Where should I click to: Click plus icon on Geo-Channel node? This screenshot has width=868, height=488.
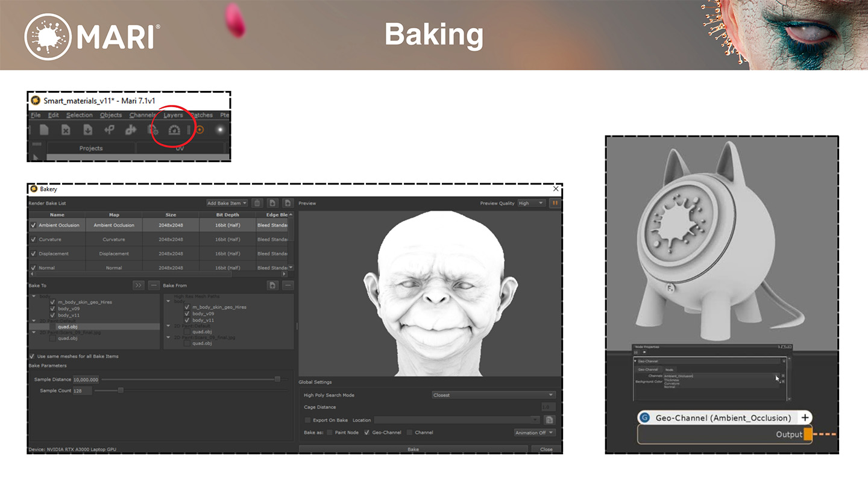pos(805,418)
